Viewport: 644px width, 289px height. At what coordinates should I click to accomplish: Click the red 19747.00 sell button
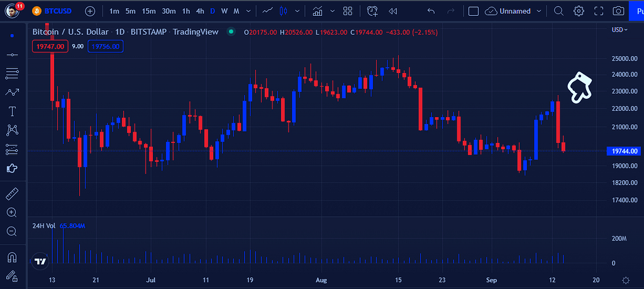tap(50, 46)
